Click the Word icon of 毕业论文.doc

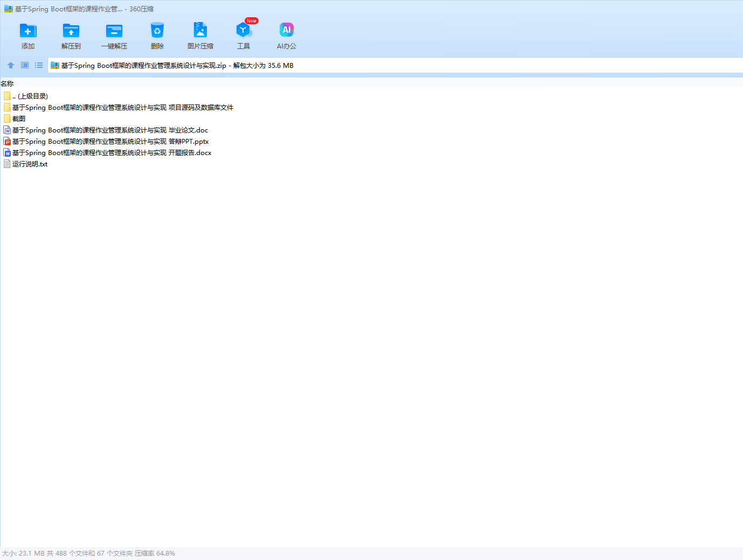[7, 130]
